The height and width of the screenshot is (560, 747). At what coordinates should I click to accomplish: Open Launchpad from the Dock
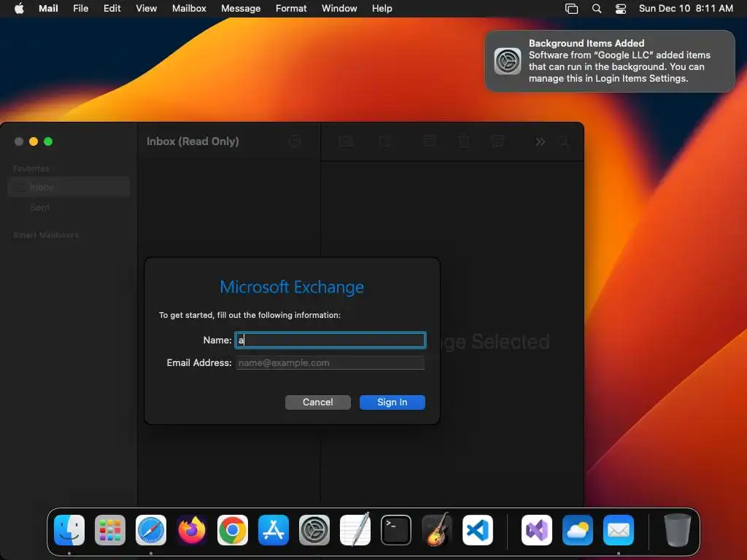(110, 530)
